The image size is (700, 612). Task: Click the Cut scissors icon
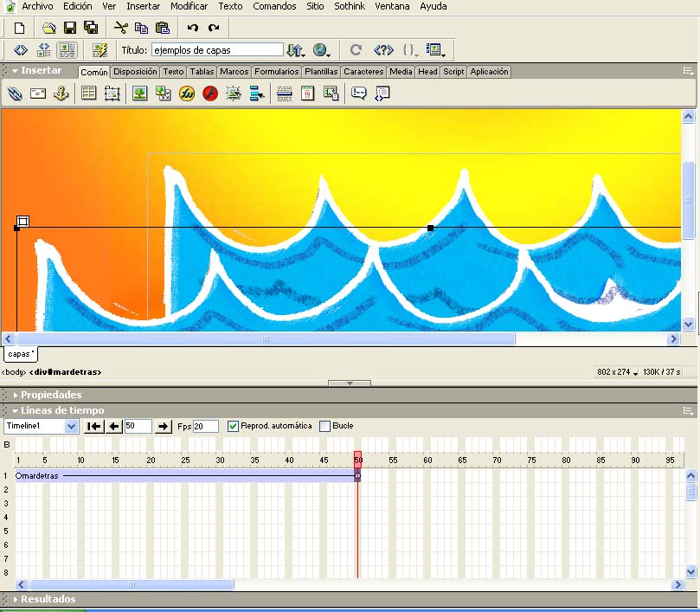[x=120, y=29]
